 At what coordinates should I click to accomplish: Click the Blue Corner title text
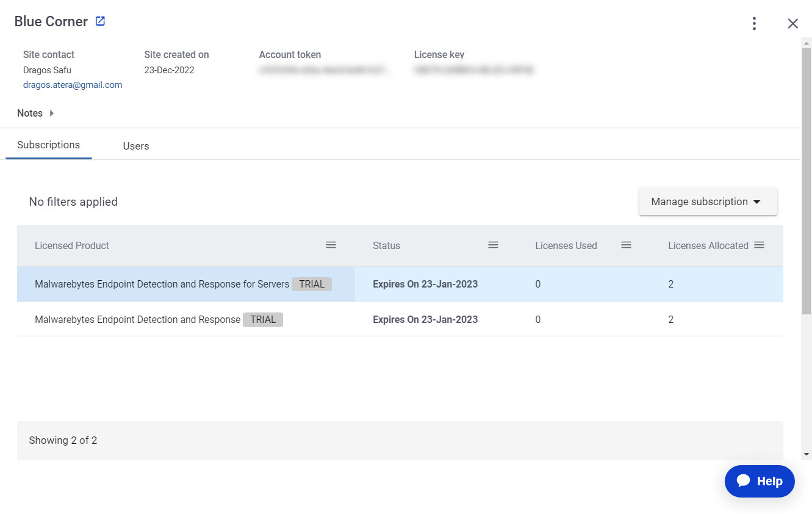[51, 21]
